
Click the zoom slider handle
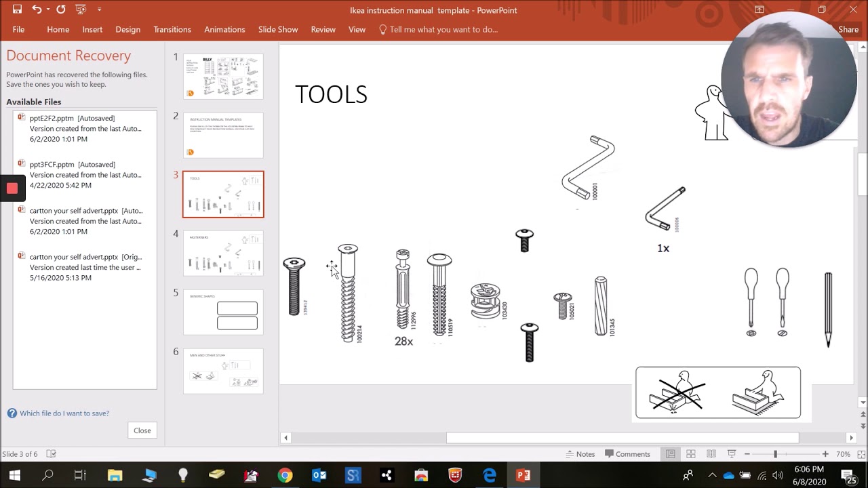[x=775, y=454]
